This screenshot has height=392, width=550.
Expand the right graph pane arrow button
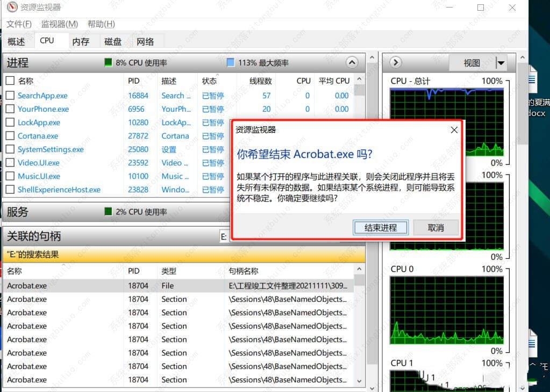click(396, 63)
